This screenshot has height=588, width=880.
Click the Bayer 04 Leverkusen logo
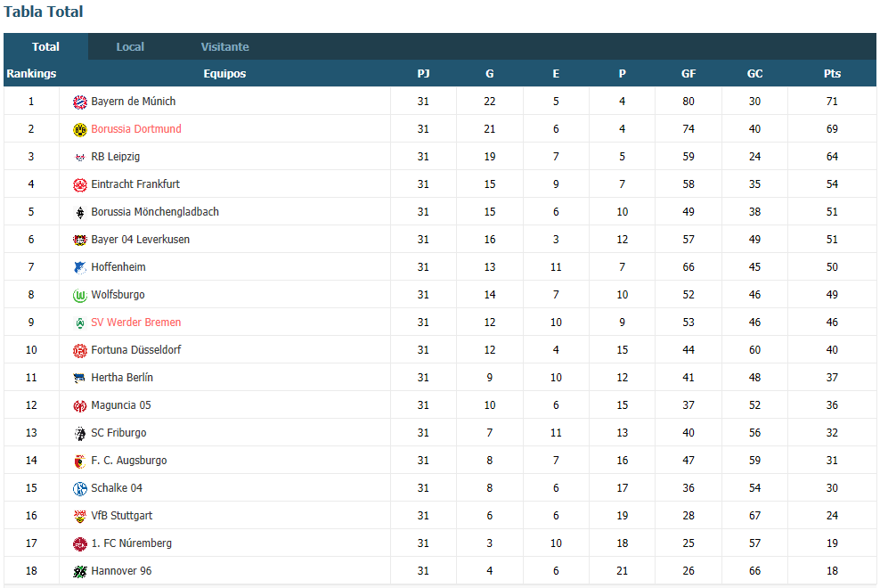(79, 240)
